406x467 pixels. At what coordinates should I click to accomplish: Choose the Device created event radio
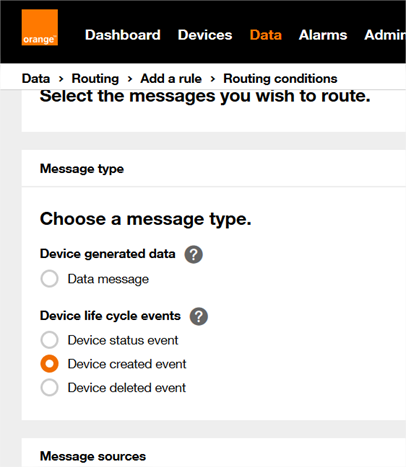(x=49, y=364)
